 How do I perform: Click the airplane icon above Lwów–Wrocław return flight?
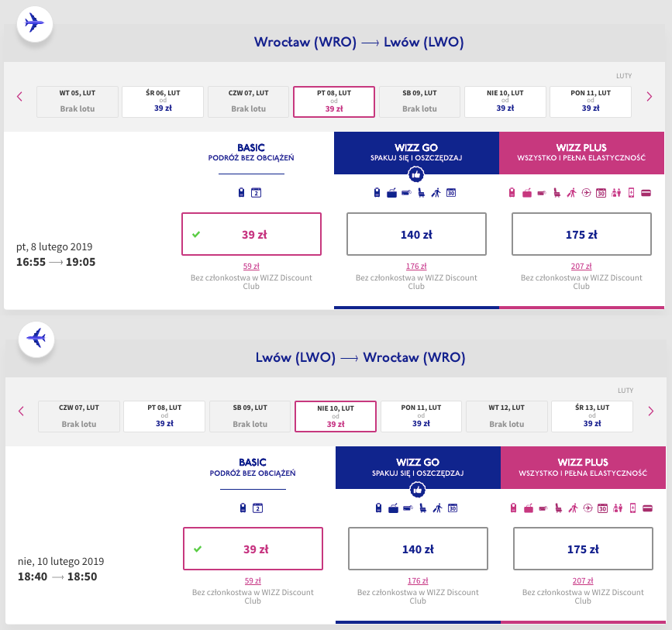point(35,338)
